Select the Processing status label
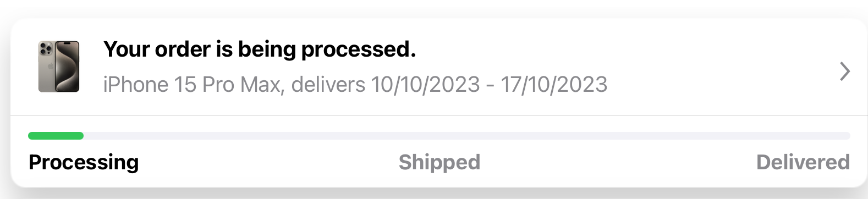The height and width of the screenshot is (199, 868). [x=84, y=163]
